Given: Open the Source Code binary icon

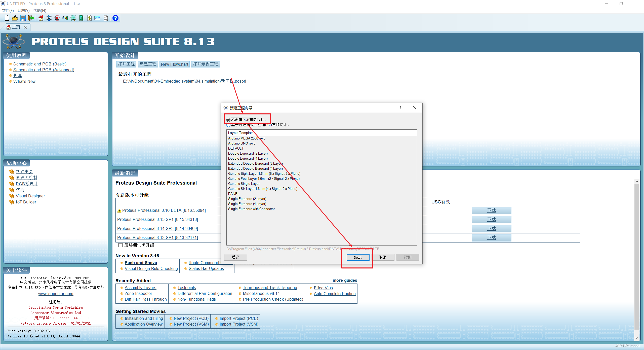Looking at the screenshot, I should click(x=97, y=18).
